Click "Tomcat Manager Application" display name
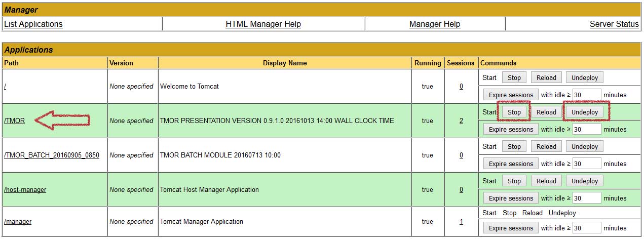Image resolution: width=644 pixels, height=240 pixels. tap(202, 221)
